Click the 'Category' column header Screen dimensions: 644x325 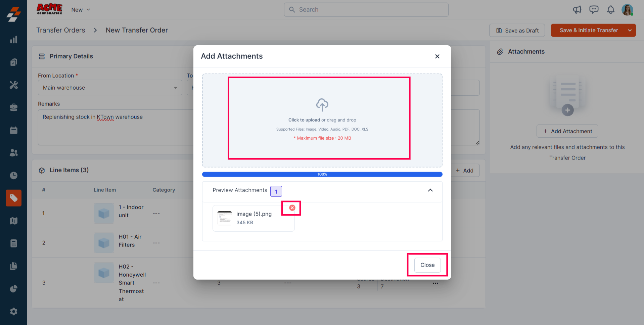(x=164, y=190)
